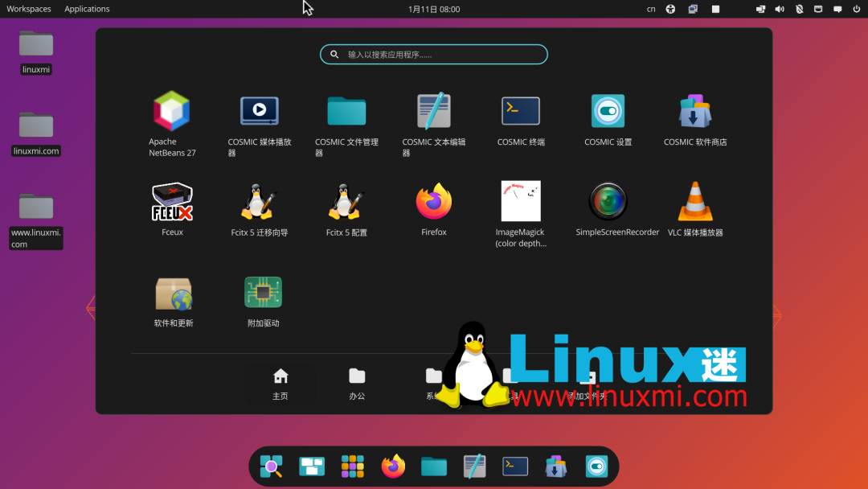The height and width of the screenshot is (489, 868).
Task: Open accessibility menu in top panel
Action: tap(670, 9)
